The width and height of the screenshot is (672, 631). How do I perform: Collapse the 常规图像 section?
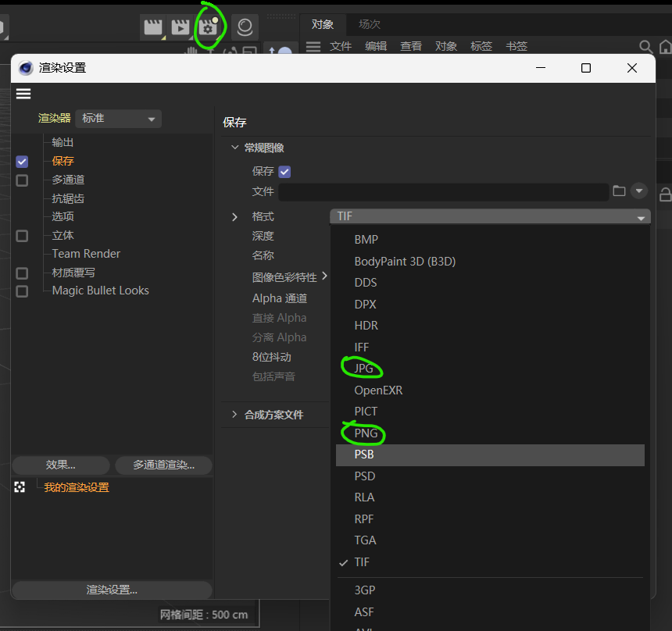click(234, 148)
